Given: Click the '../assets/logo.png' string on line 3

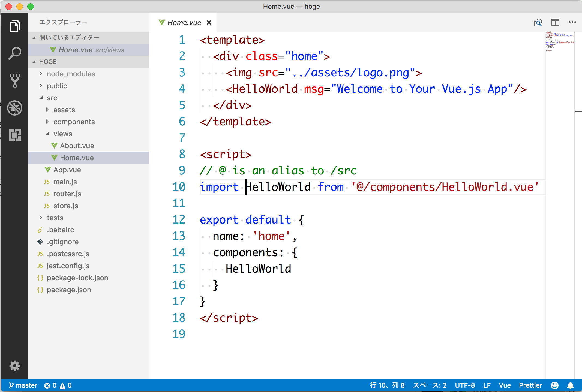Looking at the screenshot, I should point(350,73).
